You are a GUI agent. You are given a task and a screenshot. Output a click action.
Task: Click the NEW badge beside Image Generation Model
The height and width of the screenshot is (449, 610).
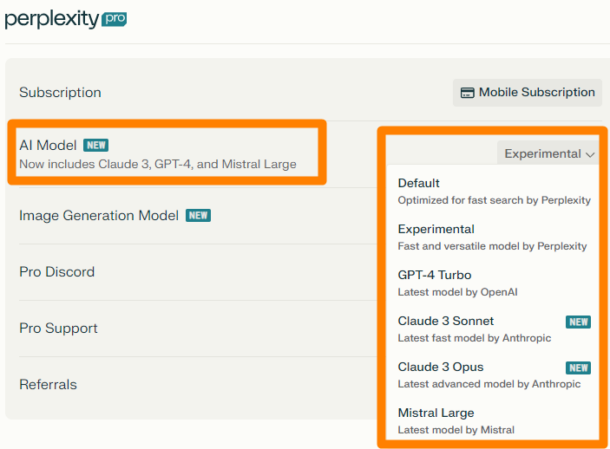pos(198,215)
